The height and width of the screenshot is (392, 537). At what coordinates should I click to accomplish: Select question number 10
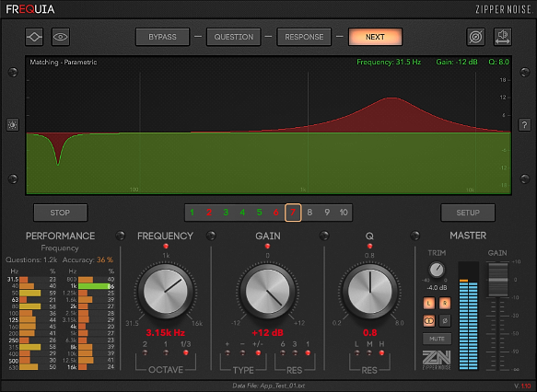344,213
